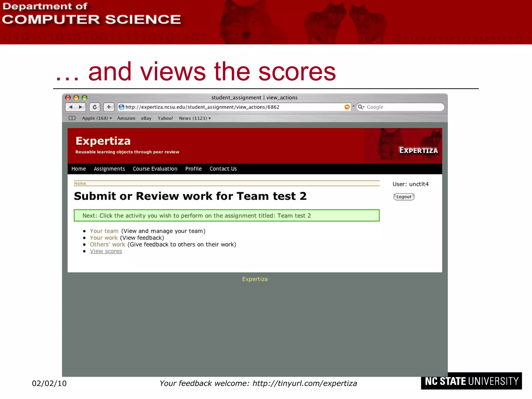The image size is (532, 399).
Task: Open Contact Us in the navigation bar
Action: pos(223,169)
